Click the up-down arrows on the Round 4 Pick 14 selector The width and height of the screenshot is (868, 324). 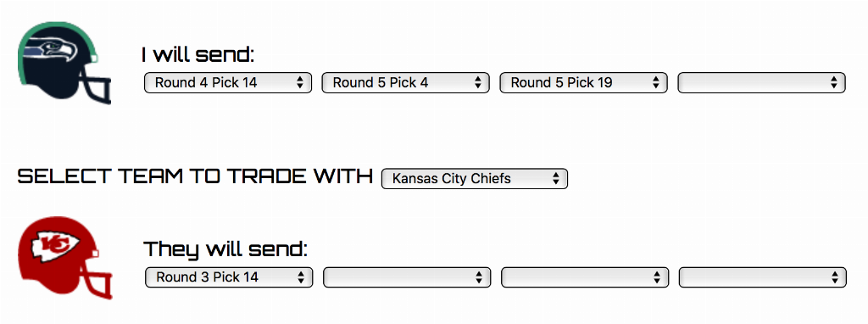[300, 83]
